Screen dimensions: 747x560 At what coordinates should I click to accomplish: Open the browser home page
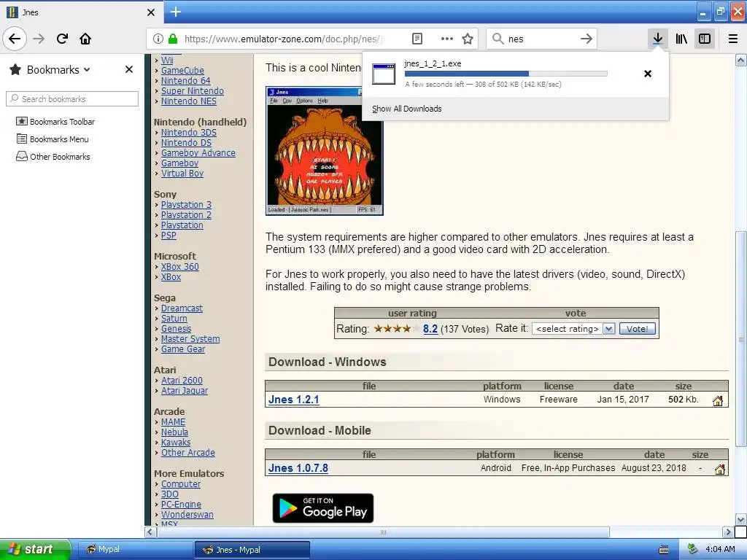point(85,39)
